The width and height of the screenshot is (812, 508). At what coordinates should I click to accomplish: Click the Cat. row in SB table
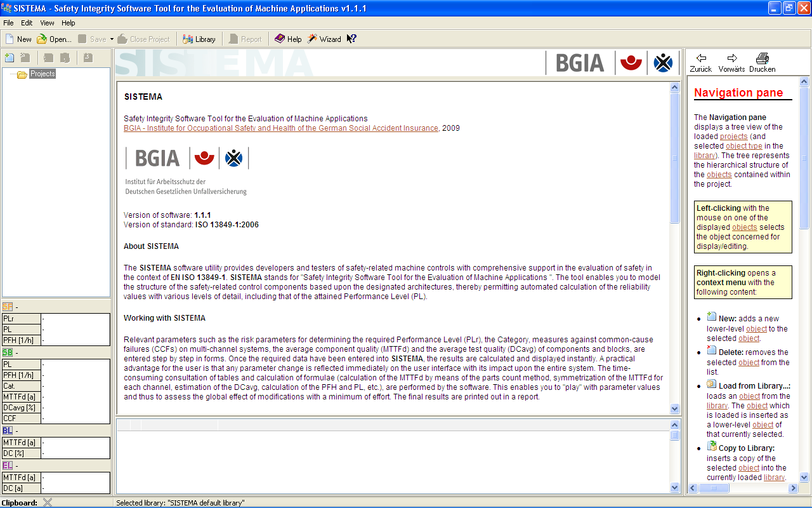[x=56, y=386]
